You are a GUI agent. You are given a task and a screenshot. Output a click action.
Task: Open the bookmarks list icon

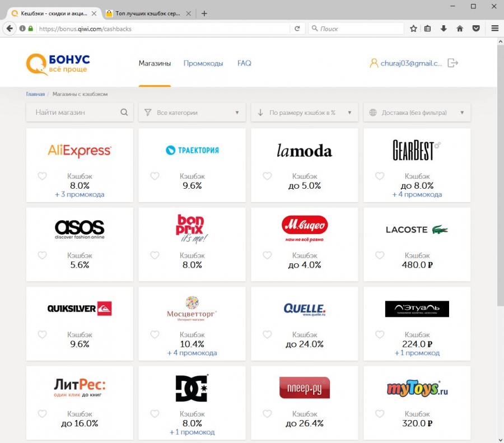point(427,29)
